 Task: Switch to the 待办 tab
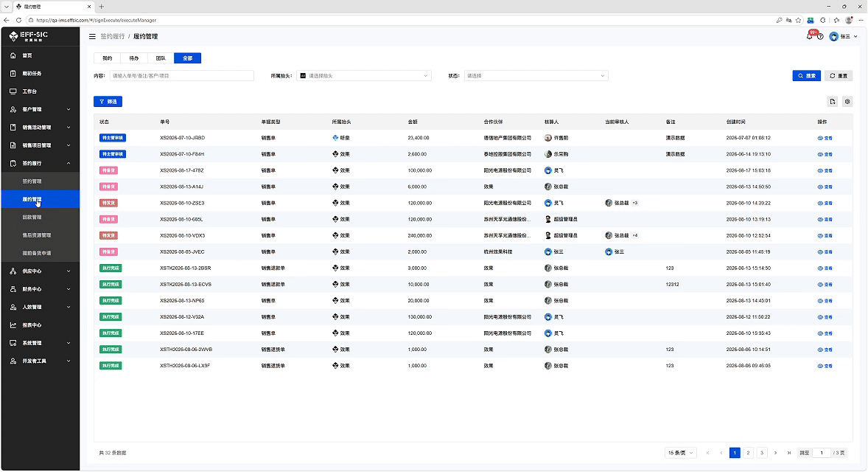pyautogui.click(x=134, y=58)
